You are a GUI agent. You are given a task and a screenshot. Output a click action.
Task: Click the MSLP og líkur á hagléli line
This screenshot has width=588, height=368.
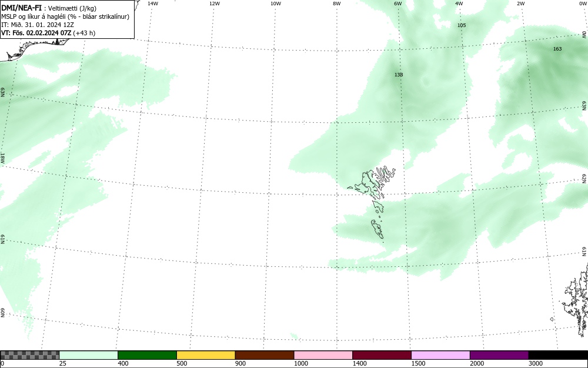65,16
